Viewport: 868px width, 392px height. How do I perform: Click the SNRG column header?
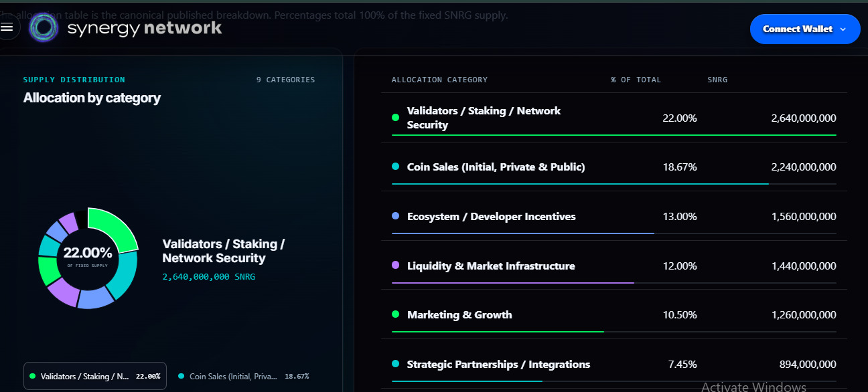pos(717,80)
